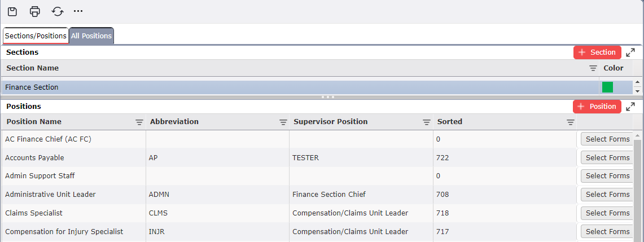Click the green Finance Section color swatch

(607, 87)
